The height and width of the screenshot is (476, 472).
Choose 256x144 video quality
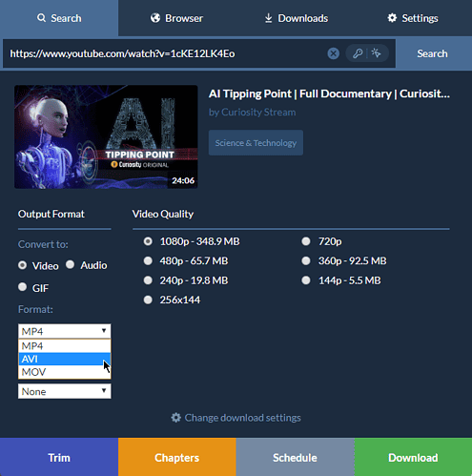148,300
